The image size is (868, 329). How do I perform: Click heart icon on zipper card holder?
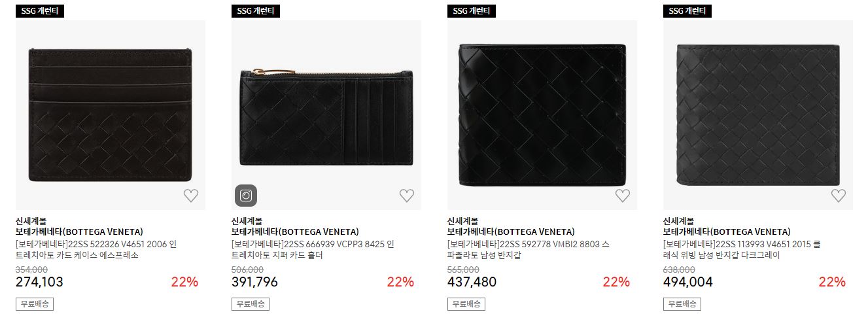(x=406, y=196)
